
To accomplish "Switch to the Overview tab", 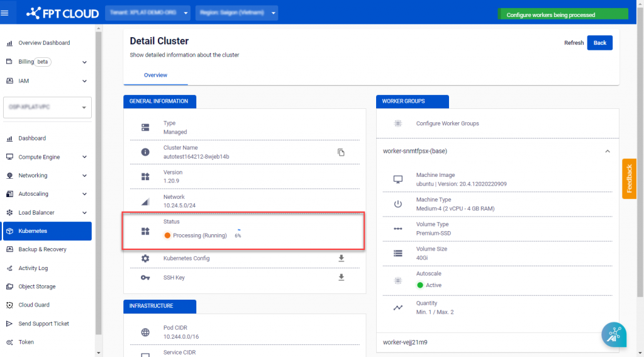I will coord(155,75).
